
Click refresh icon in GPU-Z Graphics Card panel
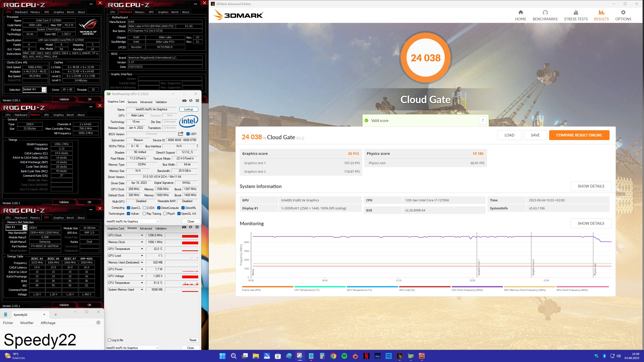191,101
